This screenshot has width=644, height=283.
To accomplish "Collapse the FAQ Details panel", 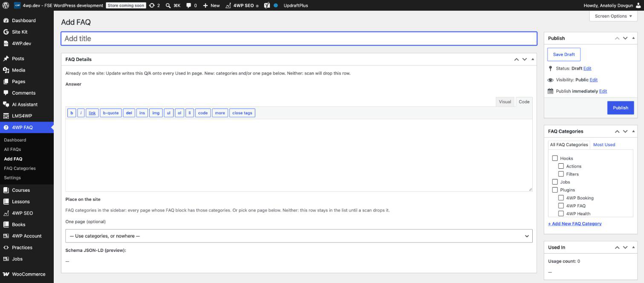I will point(533,59).
